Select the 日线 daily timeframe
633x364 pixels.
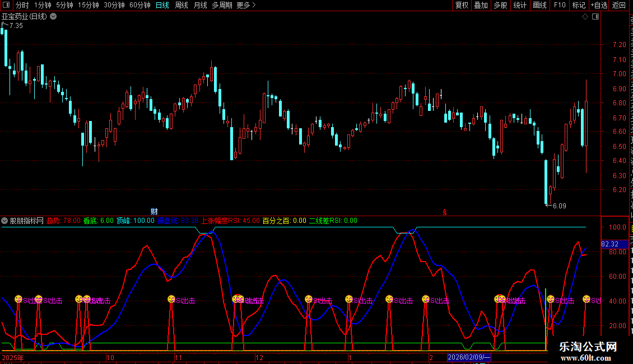tap(162, 5)
